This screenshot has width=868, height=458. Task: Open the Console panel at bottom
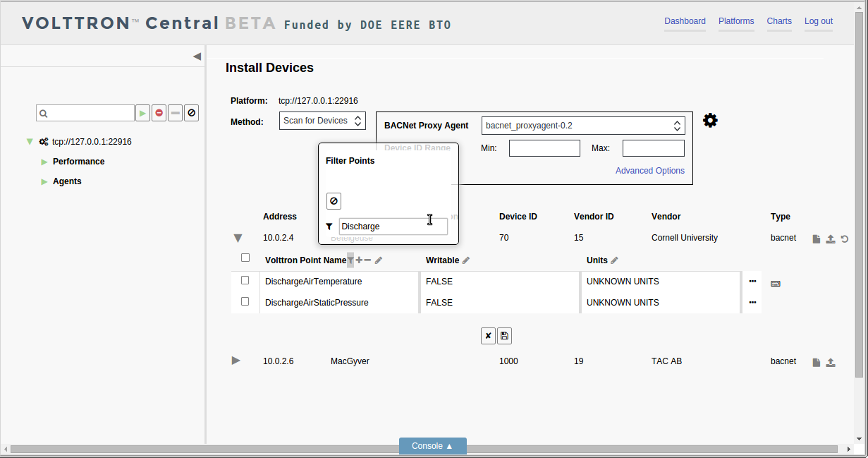pos(433,446)
